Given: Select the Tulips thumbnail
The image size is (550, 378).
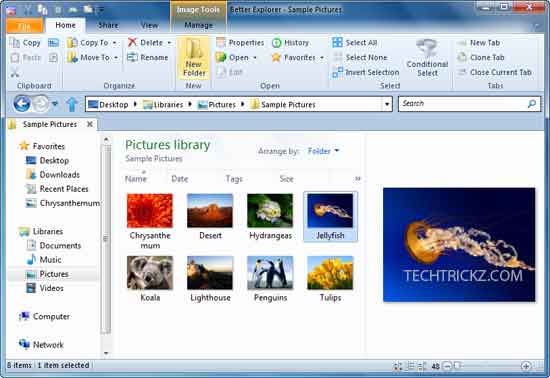Looking at the screenshot, I should click(330, 278).
